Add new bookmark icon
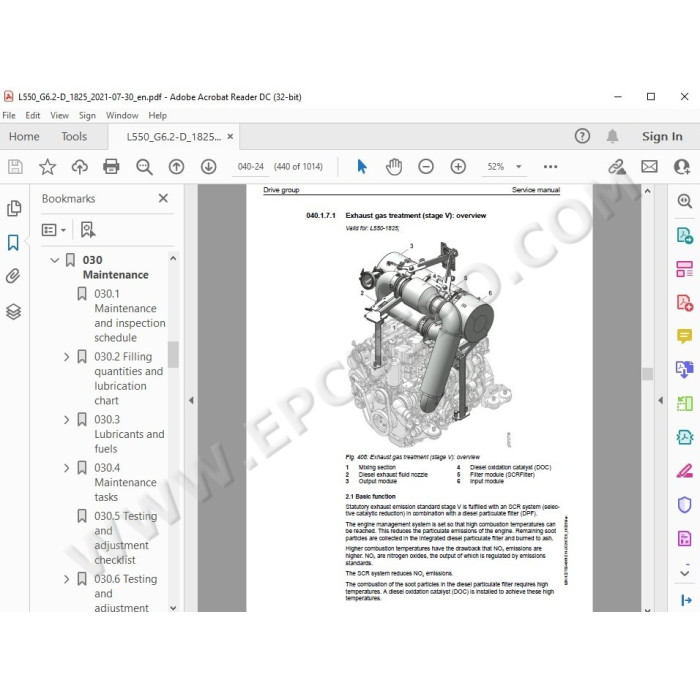The image size is (700, 700). pyautogui.click(x=88, y=230)
